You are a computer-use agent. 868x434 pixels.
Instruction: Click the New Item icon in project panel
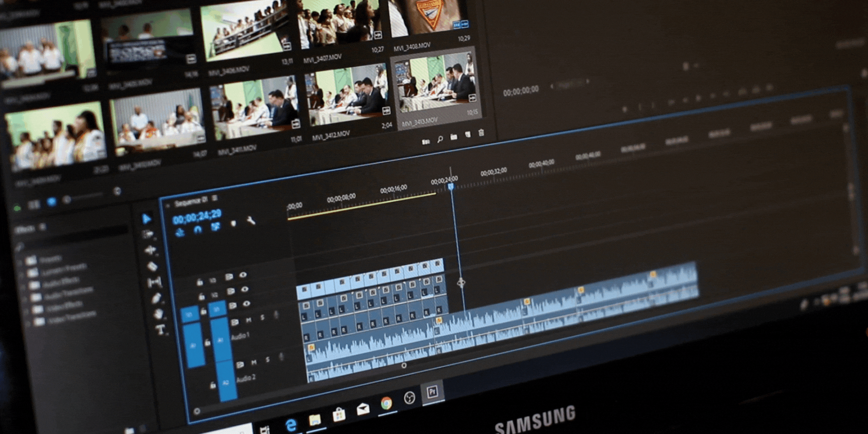tap(468, 134)
